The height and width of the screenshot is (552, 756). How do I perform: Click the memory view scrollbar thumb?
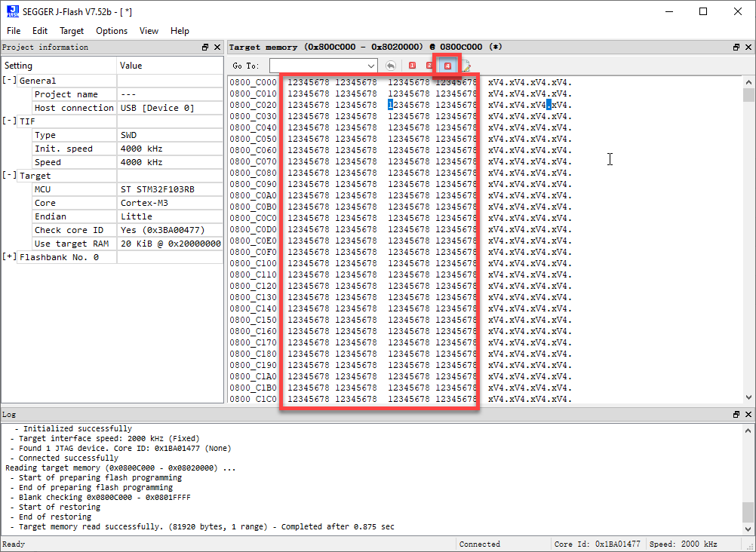point(748,95)
